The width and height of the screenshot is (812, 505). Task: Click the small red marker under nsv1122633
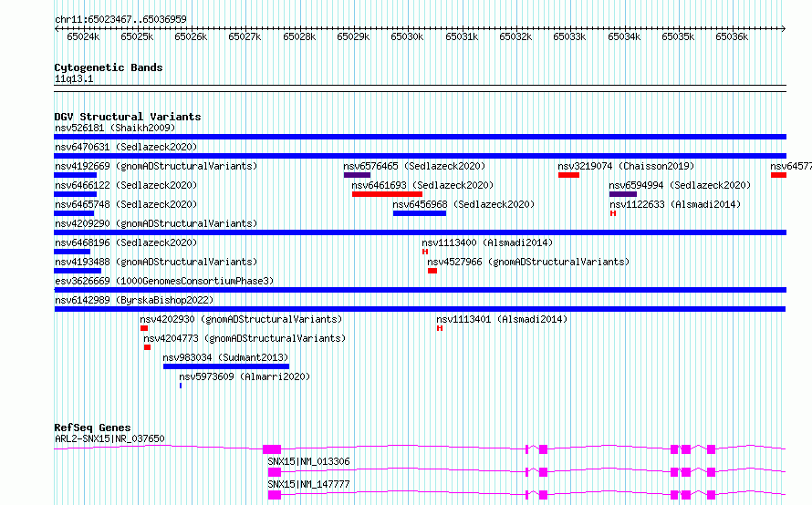click(x=612, y=213)
